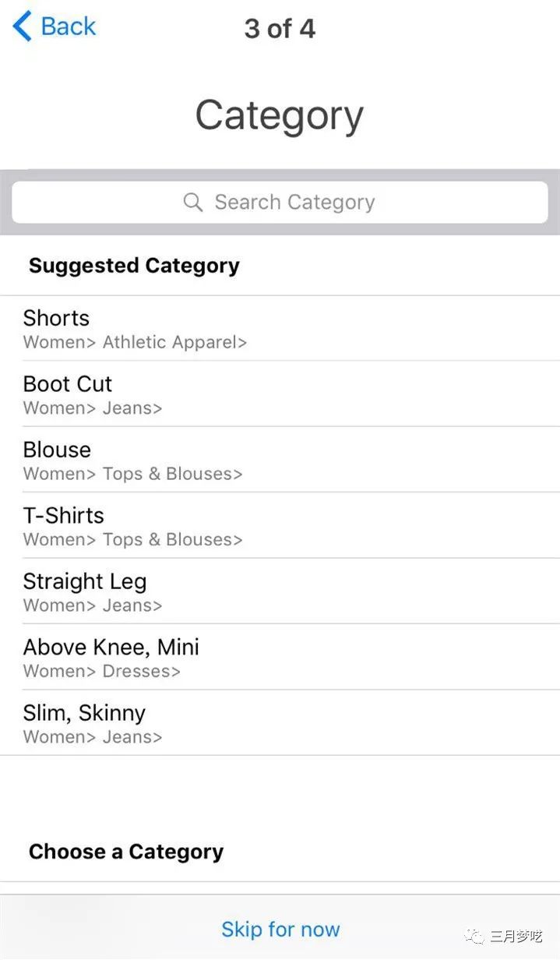The width and height of the screenshot is (560, 960).
Task: Select the Shorts suggested category
Action: tap(56, 318)
